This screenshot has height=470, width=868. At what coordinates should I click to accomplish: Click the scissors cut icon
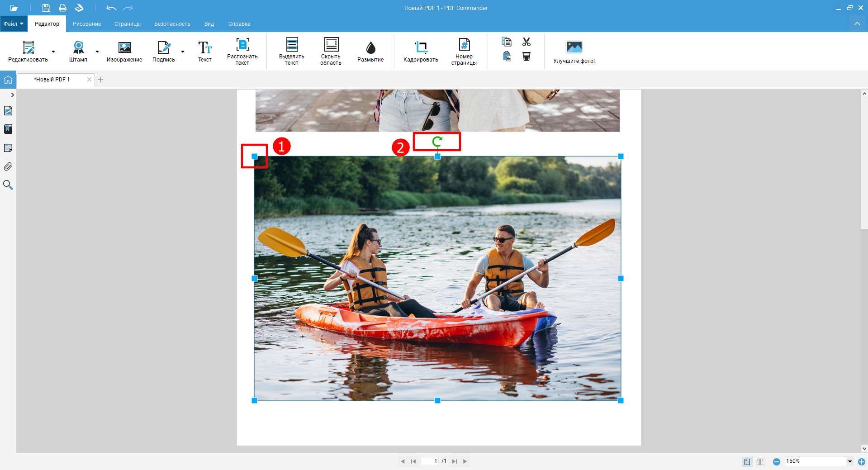526,42
